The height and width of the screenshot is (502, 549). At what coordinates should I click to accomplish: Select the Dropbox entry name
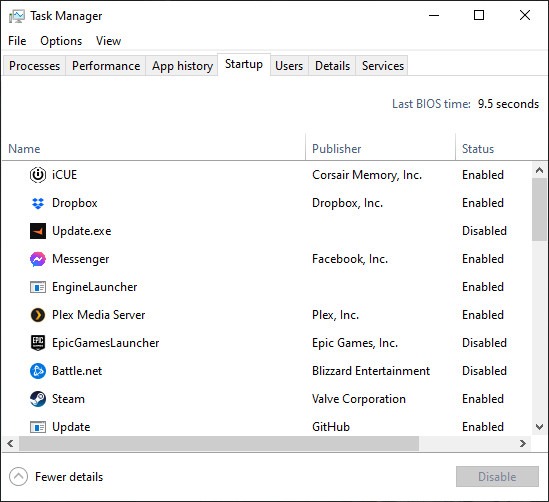75,203
